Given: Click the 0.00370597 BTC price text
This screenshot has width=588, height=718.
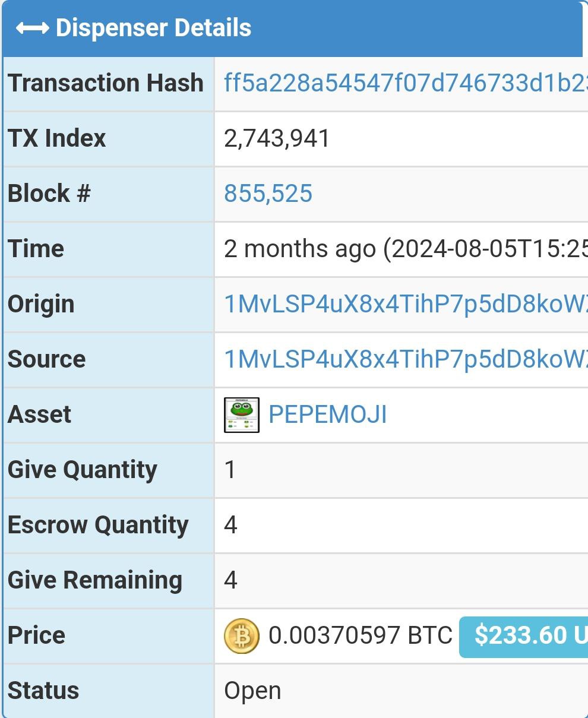Looking at the screenshot, I should (x=361, y=635).
